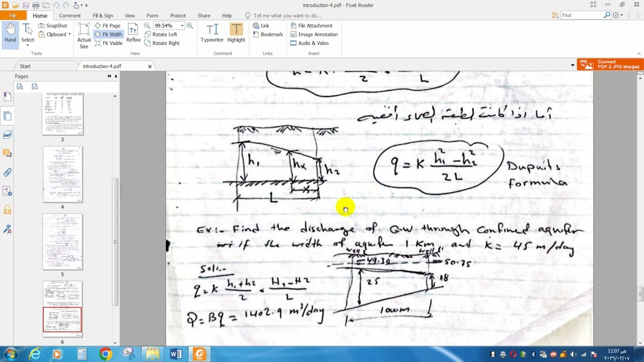
Task: Activate Reflow view mode
Action: click(133, 34)
